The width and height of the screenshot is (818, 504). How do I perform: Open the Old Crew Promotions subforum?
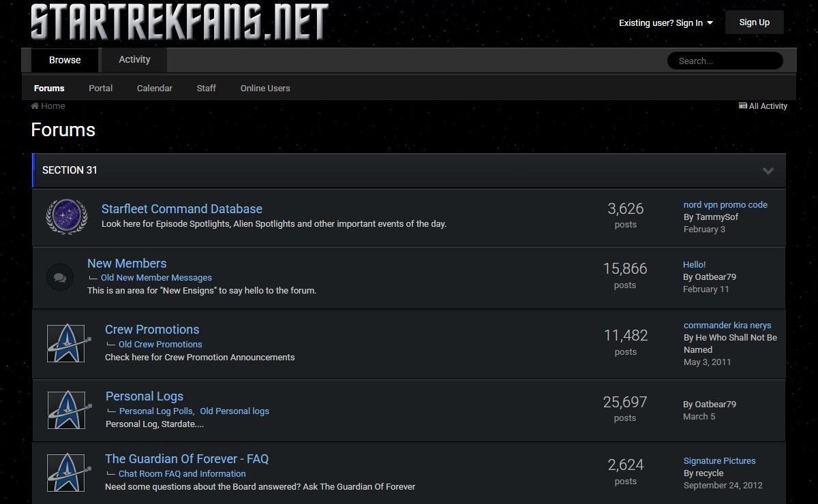[x=160, y=345]
